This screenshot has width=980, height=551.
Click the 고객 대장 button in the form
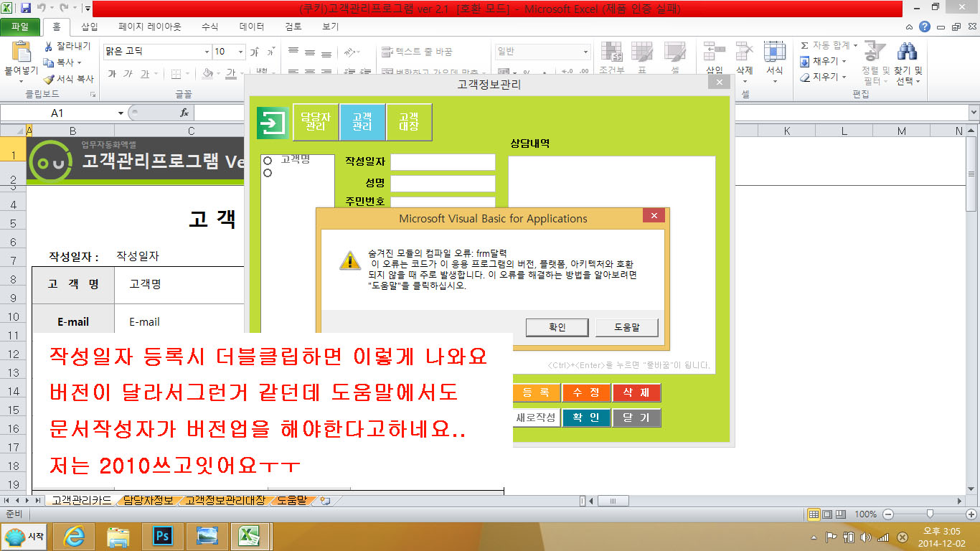(x=409, y=121)
